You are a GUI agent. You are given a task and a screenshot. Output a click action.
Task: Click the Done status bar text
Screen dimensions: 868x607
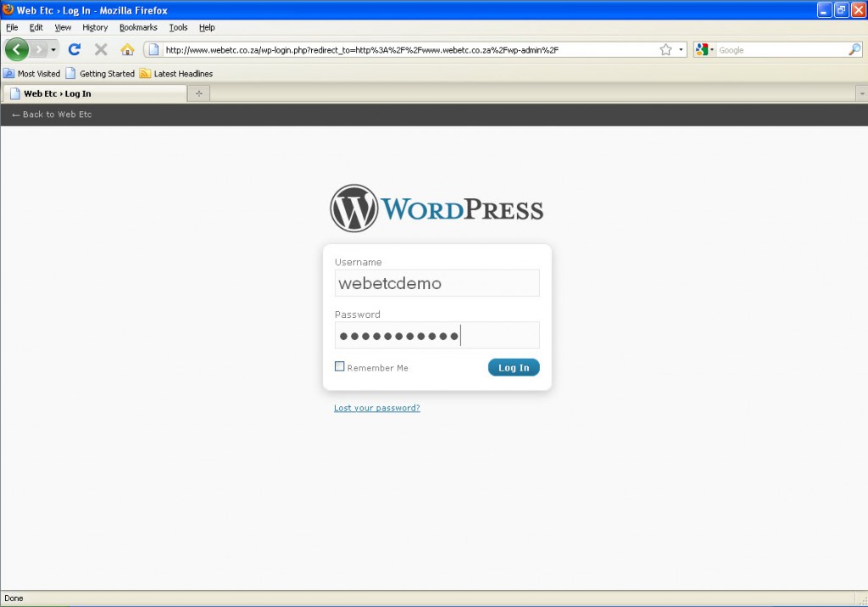(x=14, y=599)
